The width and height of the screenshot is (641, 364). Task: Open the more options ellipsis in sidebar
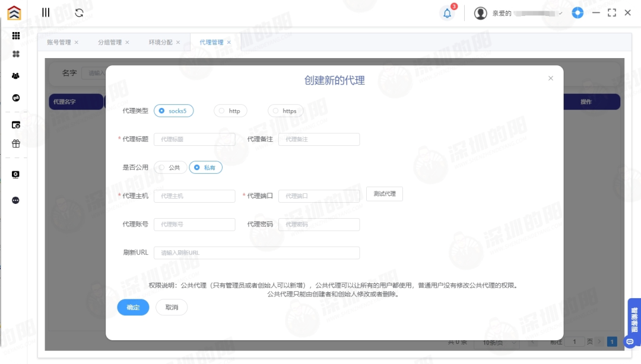[16, 200]
